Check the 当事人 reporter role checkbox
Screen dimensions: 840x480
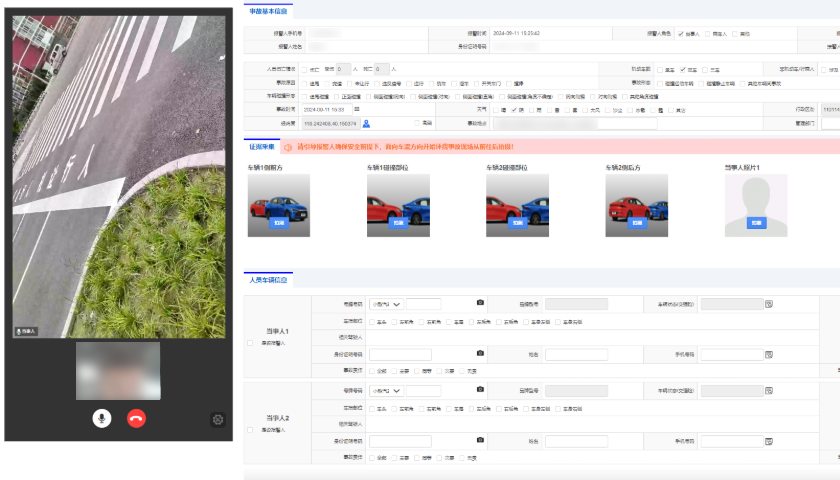(681, 33)
